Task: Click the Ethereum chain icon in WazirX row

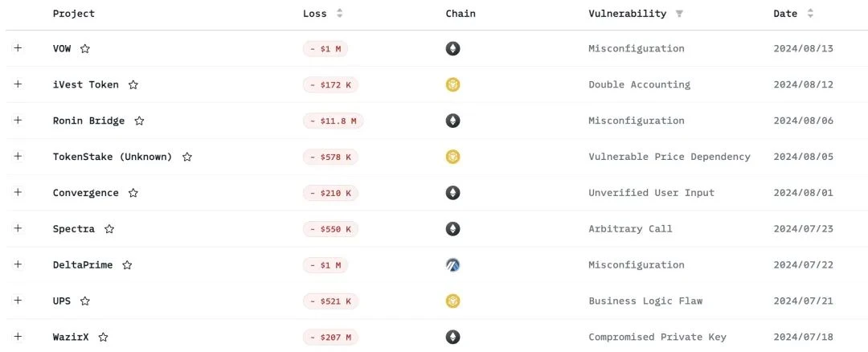Action: point(453,337)
